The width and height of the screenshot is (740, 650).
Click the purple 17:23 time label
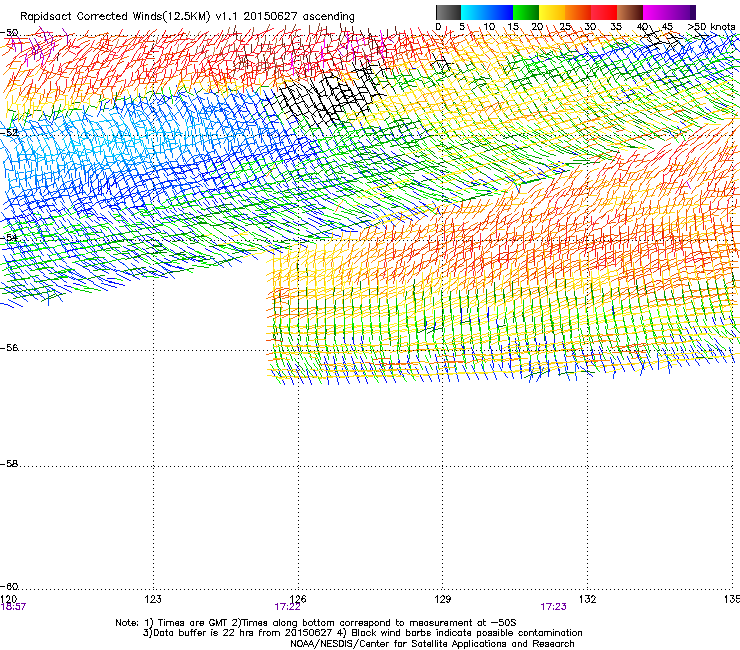tap(554, 607)
